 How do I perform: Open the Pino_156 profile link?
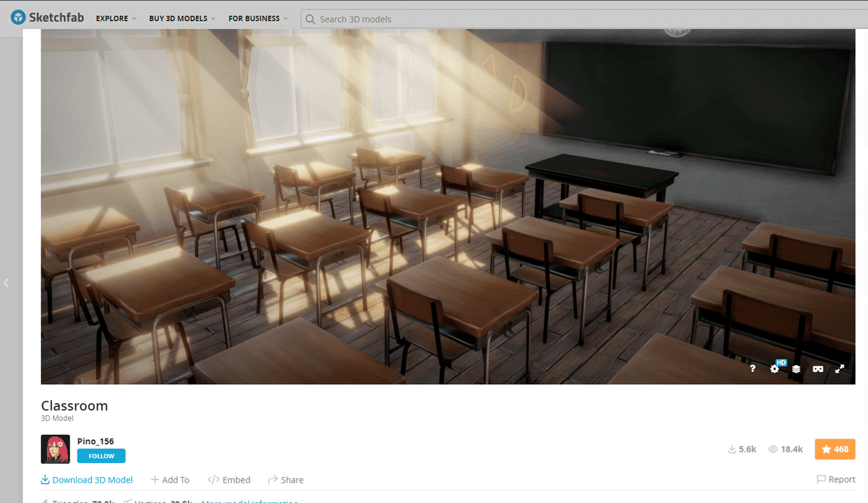(x=95, y=441)
